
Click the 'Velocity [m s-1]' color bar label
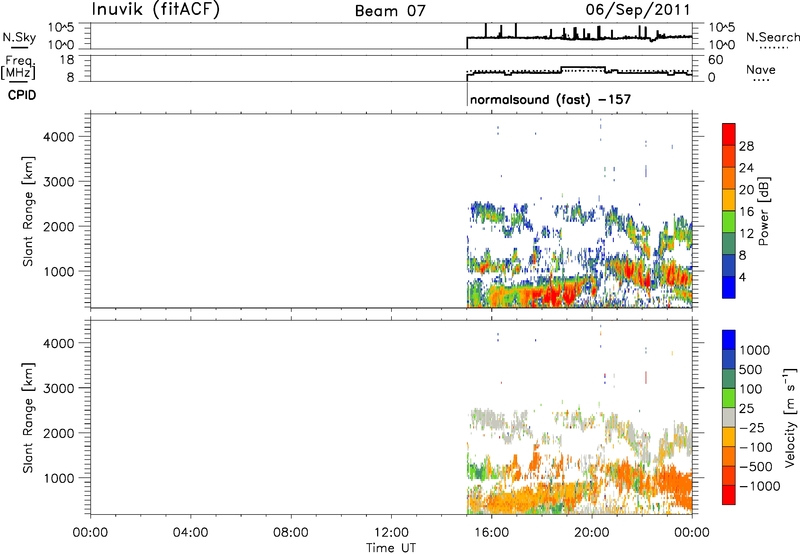tap(790, 417)
